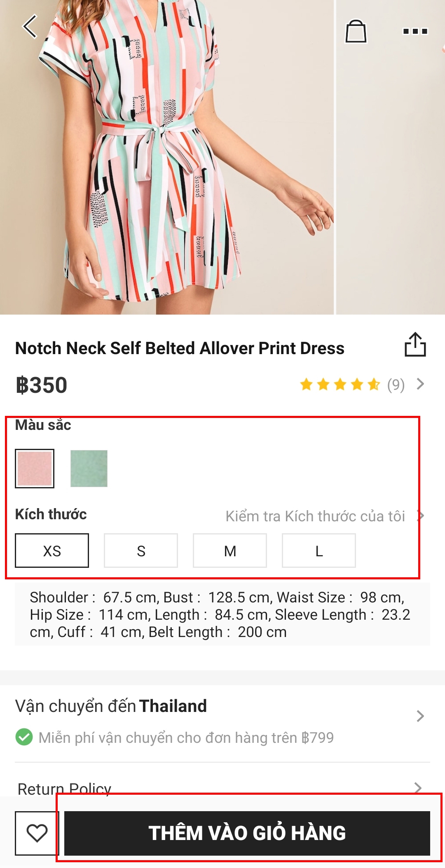This screenshot has width=445, height=868.
Task: Tap the green free shipping checkmark icon
Action: (24, 737)
